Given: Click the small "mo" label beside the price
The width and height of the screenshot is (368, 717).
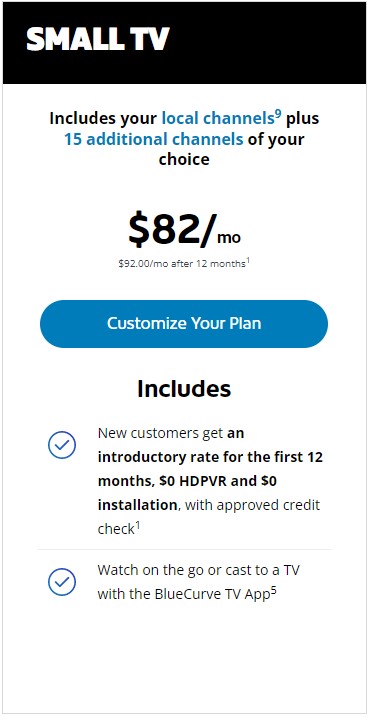Looking at the screenshot, I should [229, 238].
